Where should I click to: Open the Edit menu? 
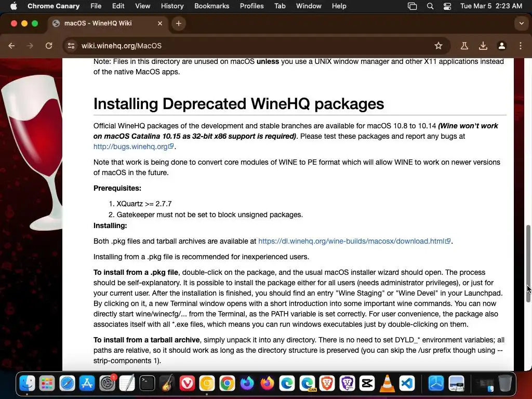pos(118,6)
